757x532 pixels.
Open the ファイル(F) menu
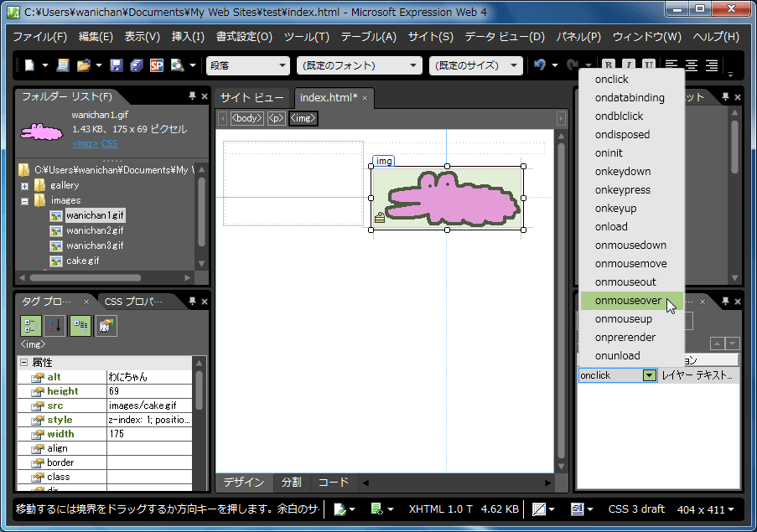(x=40, y=37)
